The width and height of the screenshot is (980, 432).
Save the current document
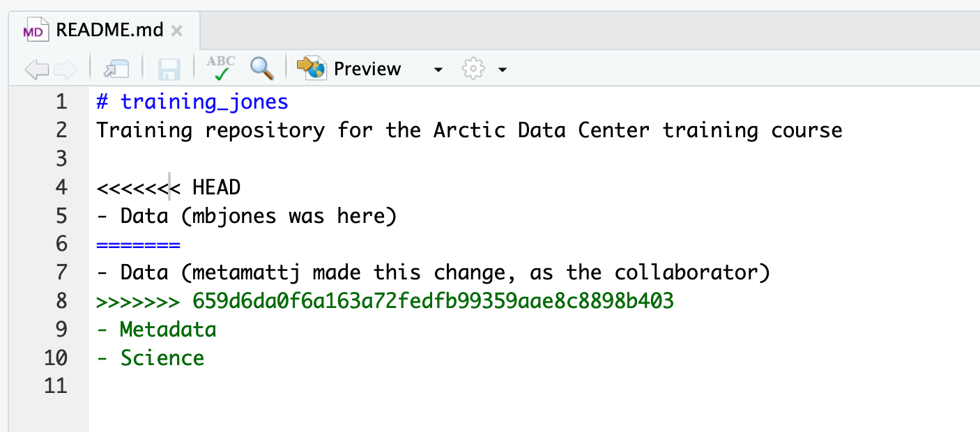[x=169, y=68]
